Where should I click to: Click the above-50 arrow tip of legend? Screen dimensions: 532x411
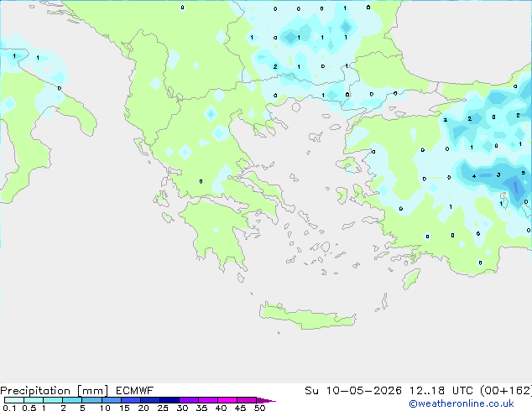pyautogui.click(x=266, y=400)
